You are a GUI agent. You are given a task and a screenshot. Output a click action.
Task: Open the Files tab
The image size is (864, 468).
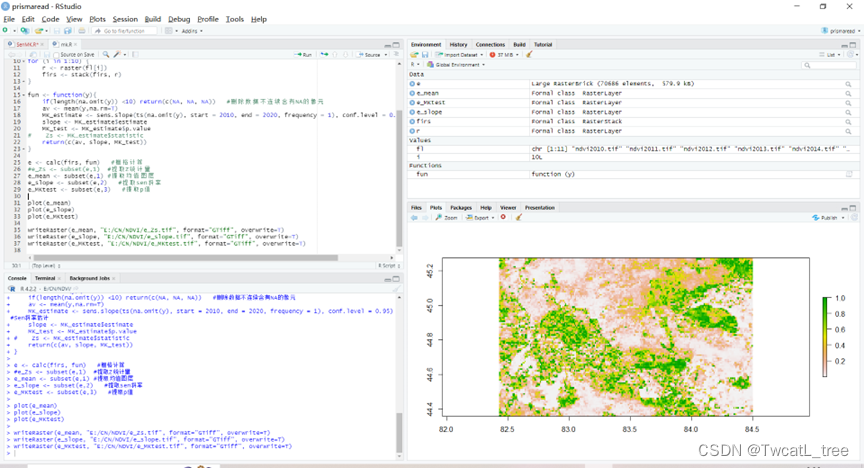[x=416, y=208]
